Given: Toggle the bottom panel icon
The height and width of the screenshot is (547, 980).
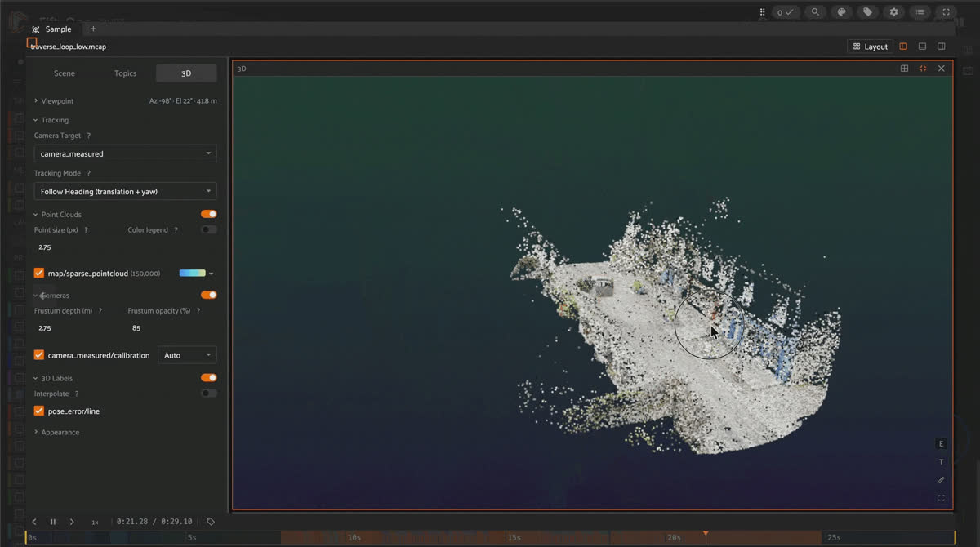Looking at the screenshot, I should pos(922,47).
